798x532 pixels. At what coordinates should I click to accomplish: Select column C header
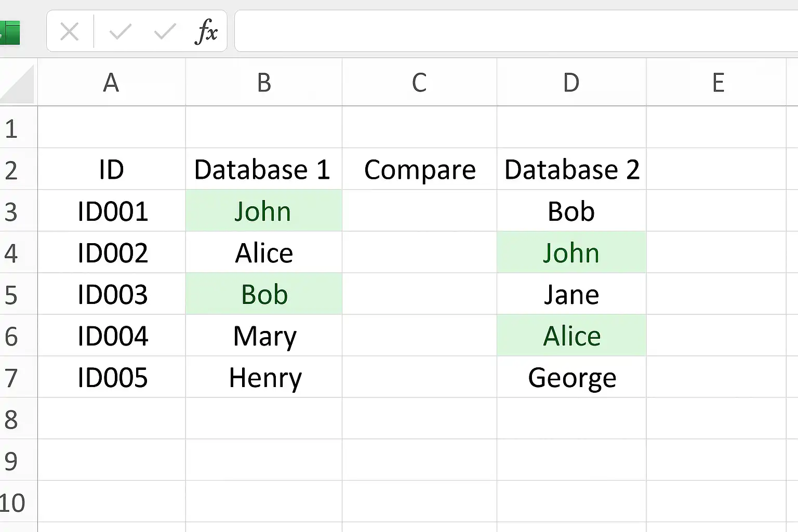point(419,83)
